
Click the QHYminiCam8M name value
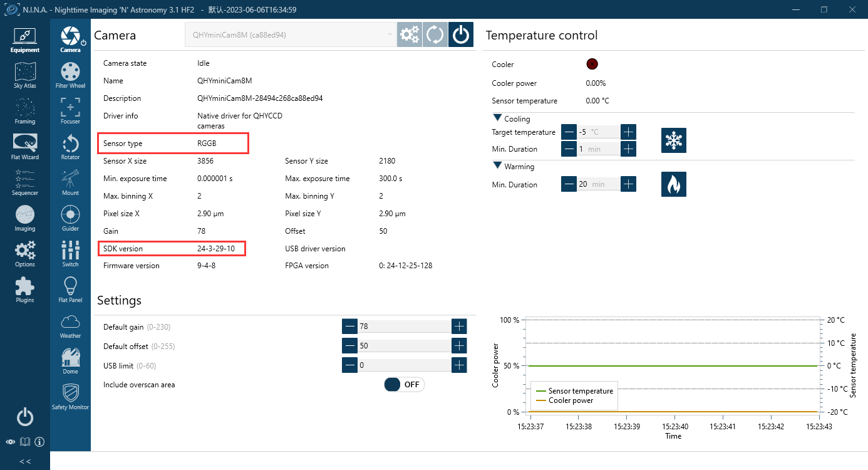tap(224, 81)
